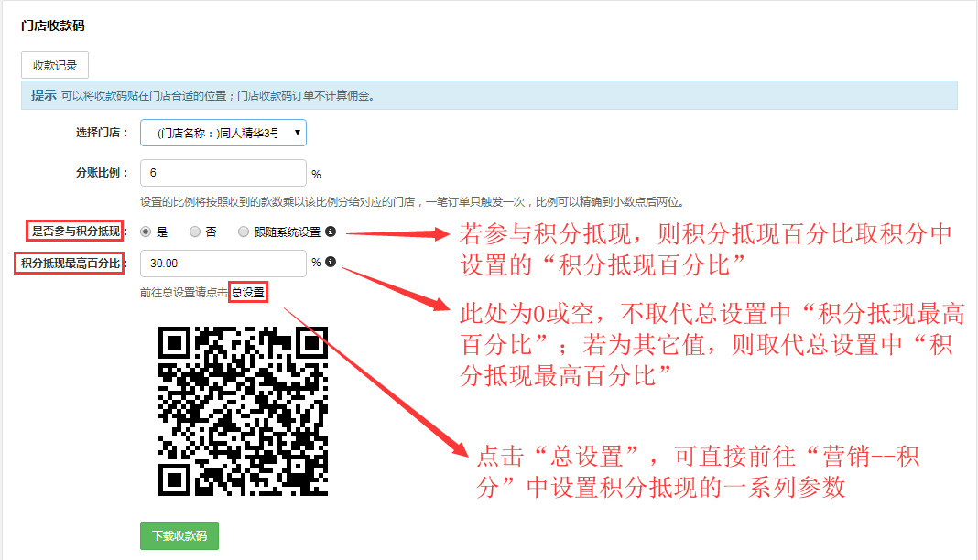This screenshot has height=560, width=978.
Task: Click the store payment QR code image
Action: [243, 411]
